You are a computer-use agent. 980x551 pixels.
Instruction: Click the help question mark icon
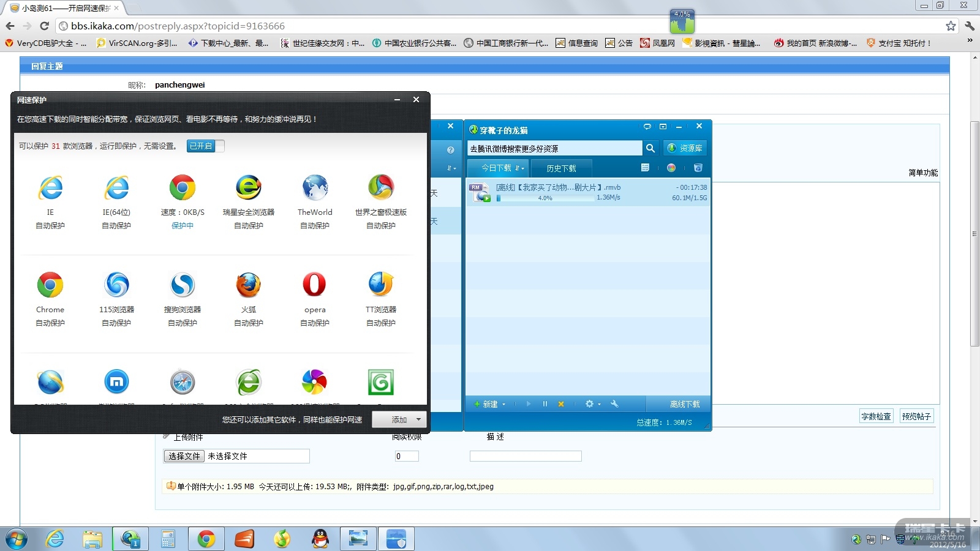(x=450, y=150)
